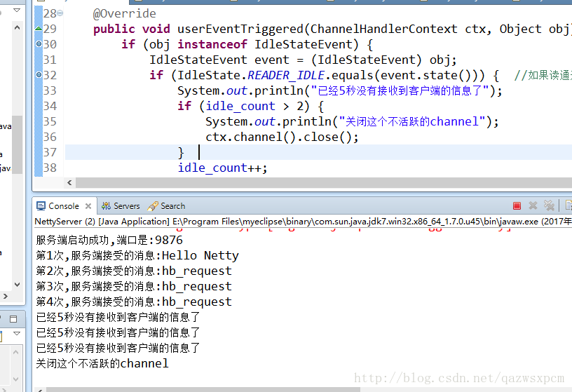This screenshot has width=572, height=392.
Task: Click the Console monitor icon on its tab
Action: [41, 206]
